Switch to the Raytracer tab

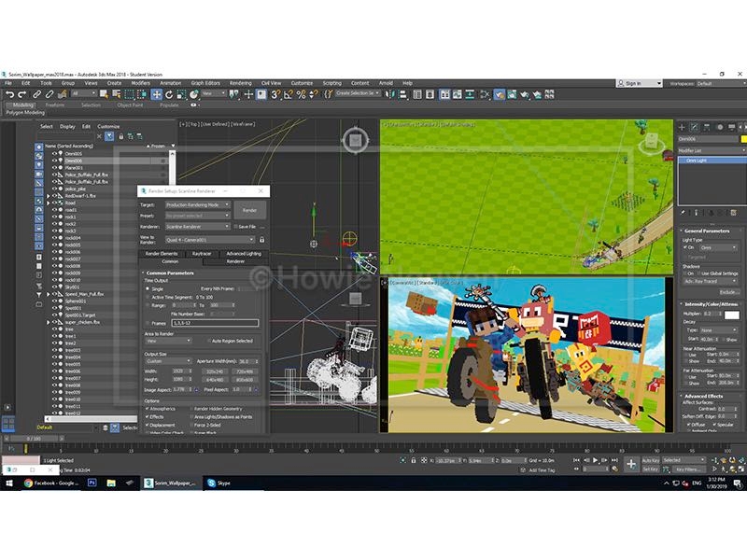(x=202, y=253)
